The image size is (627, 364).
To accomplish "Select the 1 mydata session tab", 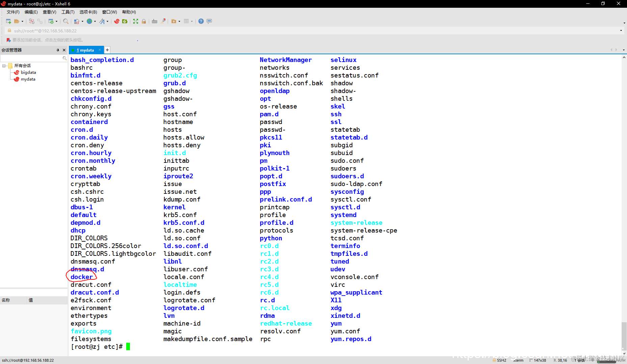I will (x=85, y=50).
